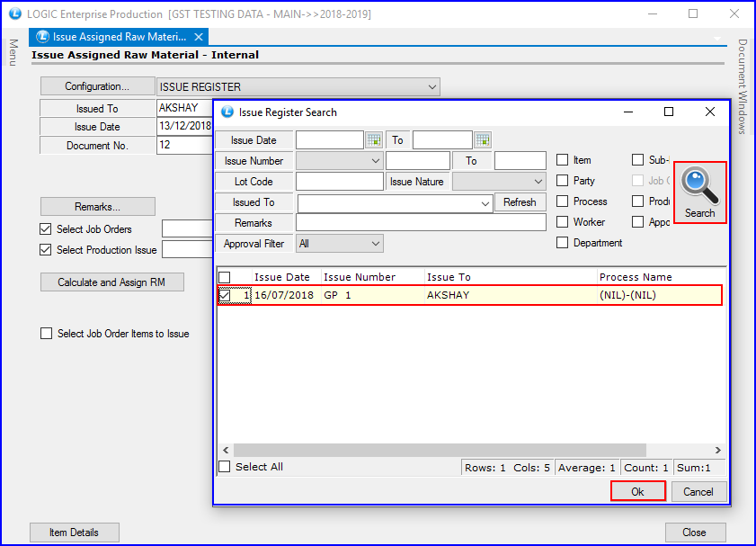The image size is (756, 546).
Task: Click the Issue Date from input field
Action: click(330, 140)
